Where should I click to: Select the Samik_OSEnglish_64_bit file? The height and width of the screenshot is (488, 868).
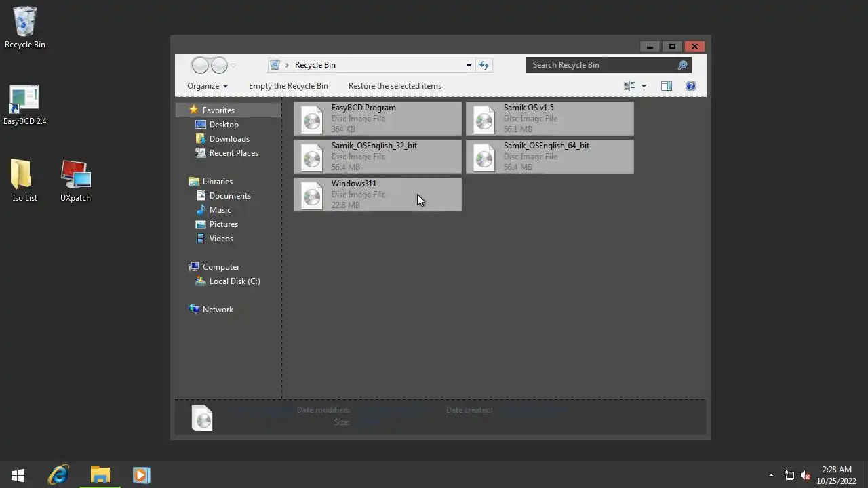(550, 157)
